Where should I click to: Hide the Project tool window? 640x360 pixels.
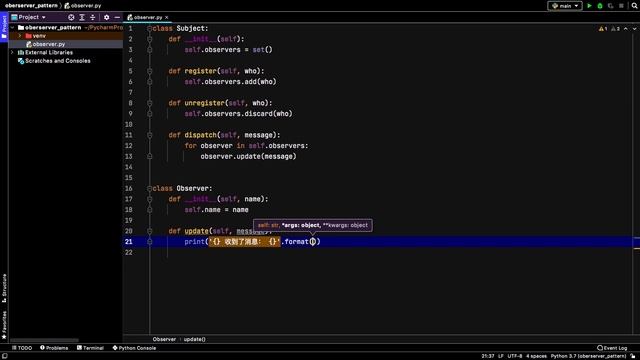point(117,17)
